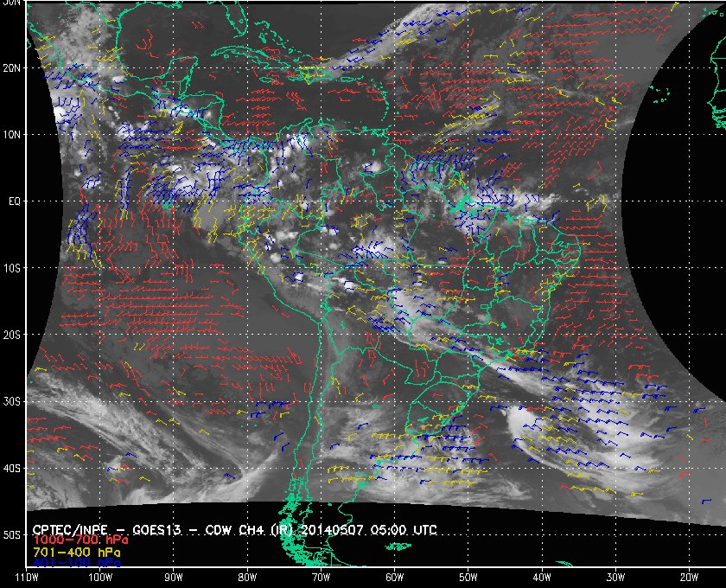Click the blue 401-100 hPa legend entry
This screenshot has width=726, height=588.
(77, 563)
